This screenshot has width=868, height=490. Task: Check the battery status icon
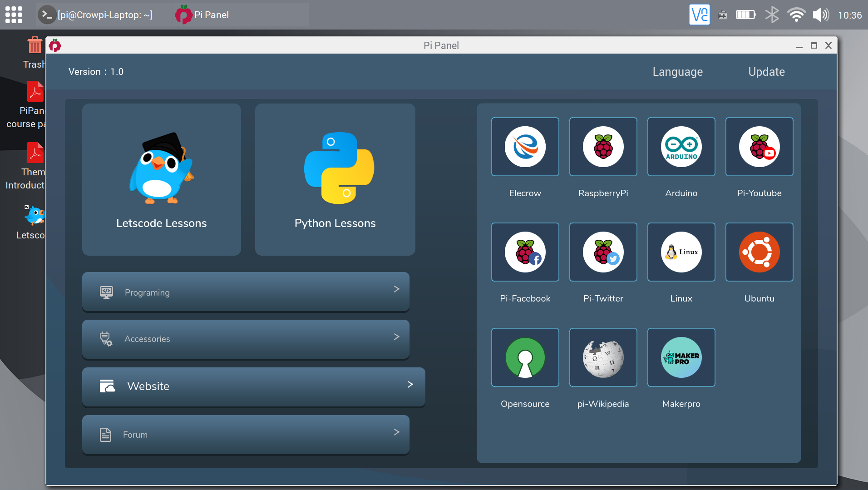pyautogui.click(x=745, y=15)
